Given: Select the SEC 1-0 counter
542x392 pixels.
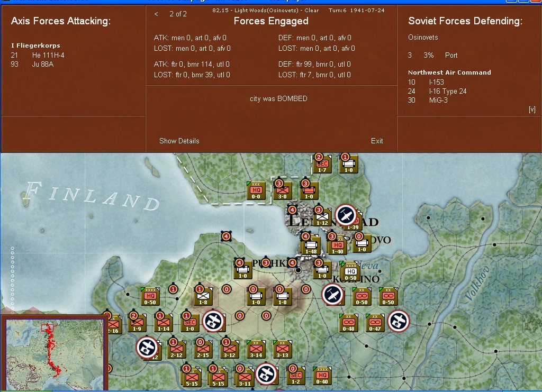Looking at the screenshot, I should point(190,323).
